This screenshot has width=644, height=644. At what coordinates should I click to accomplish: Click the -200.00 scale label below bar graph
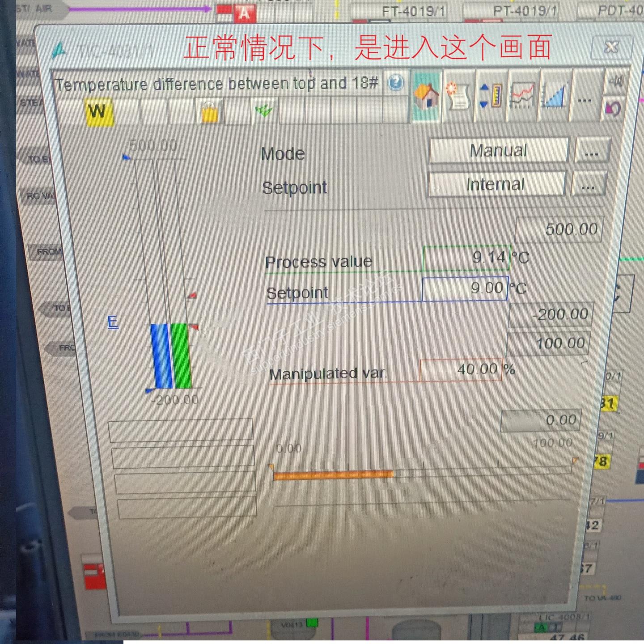(x=174, y=399)
